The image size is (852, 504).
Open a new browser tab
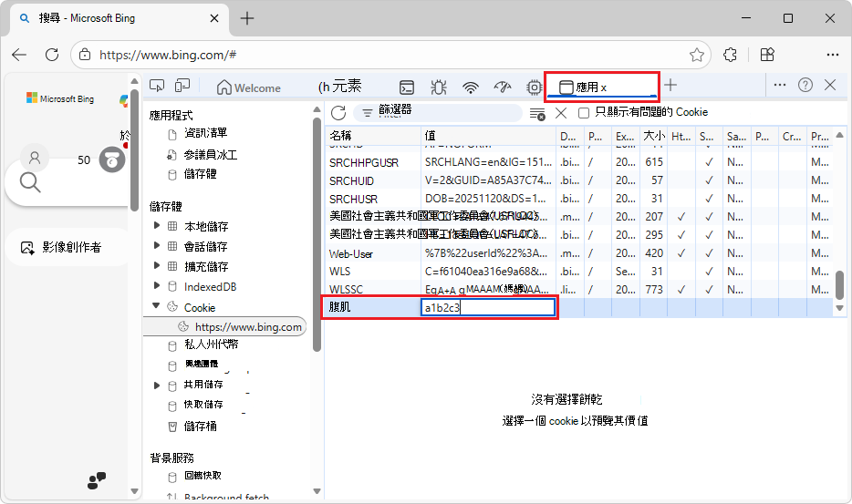coord(247,18)
